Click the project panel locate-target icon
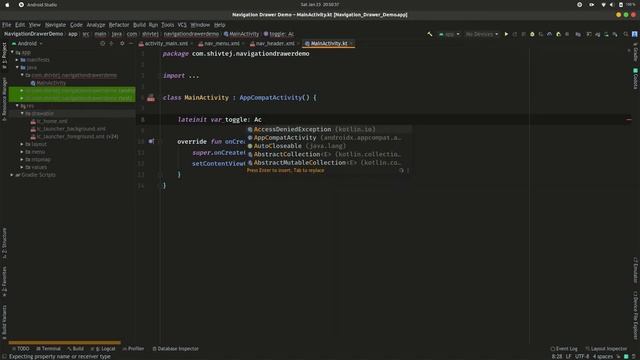The height and width of the screenshot is (360, 640). (x=102, y=43)
